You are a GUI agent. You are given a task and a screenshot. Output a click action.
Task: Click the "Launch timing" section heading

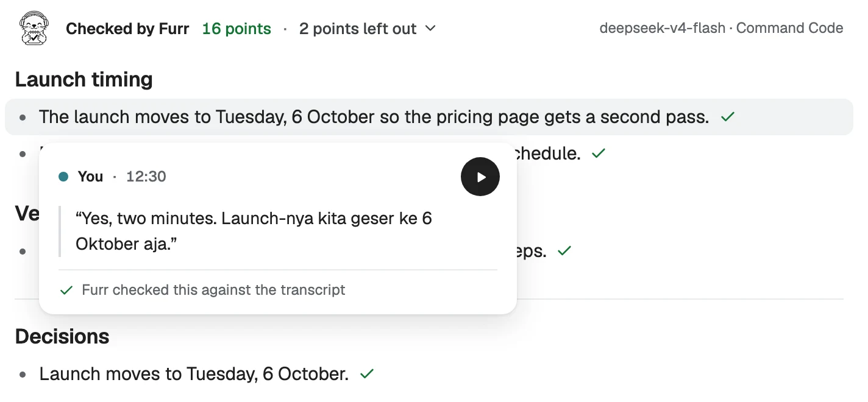pos(84,79)
